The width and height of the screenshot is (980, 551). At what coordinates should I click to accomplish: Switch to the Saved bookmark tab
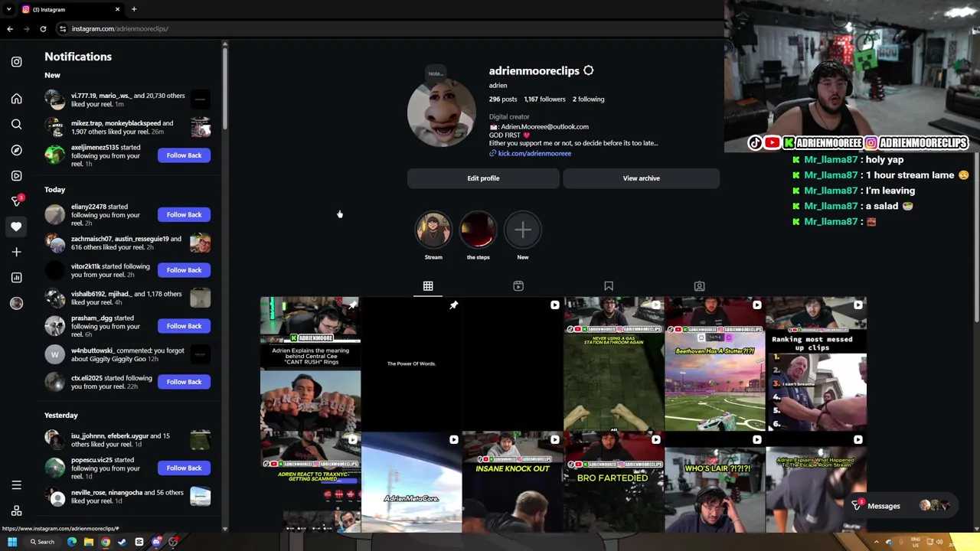(x=609, y=286)
